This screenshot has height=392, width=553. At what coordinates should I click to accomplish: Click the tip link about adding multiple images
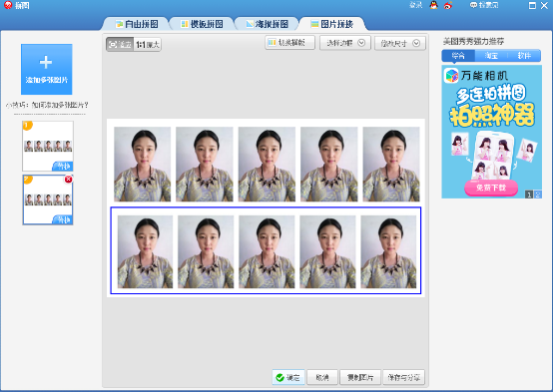pyautogui.click(x=47, y=105)
